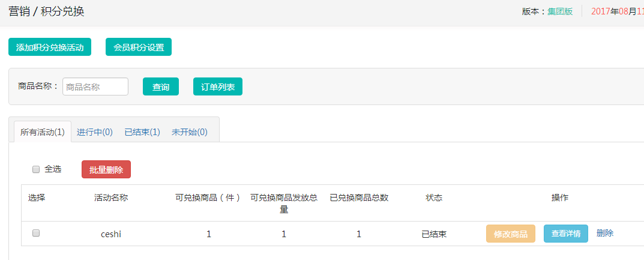The height and width of the screenshot is (260, 644).
Task: Check the checkbox for the ceshi row
Action: 36,234
